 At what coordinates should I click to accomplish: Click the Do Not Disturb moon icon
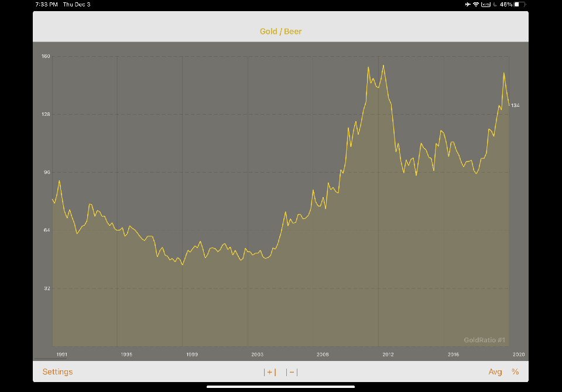coord(495,4)
